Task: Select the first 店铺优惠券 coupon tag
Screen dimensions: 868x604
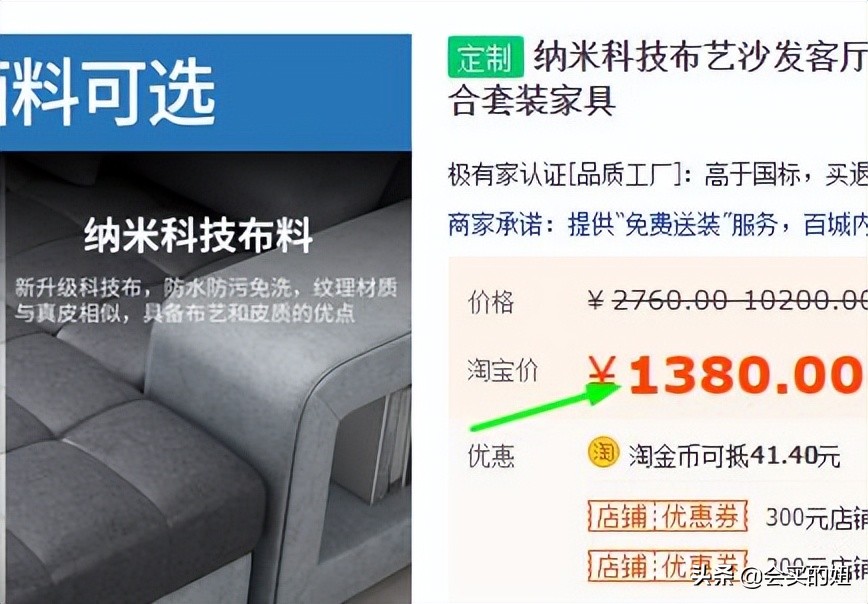Action: tap(668, 516)
